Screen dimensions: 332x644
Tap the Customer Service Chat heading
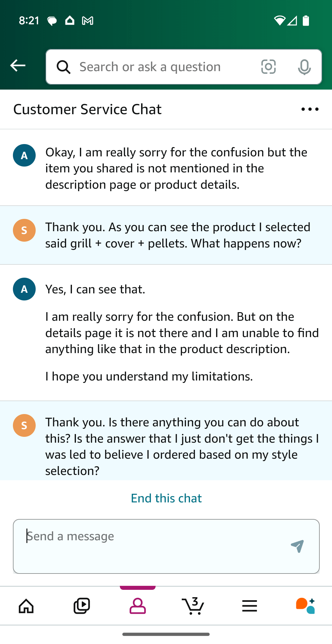(88, 109)
